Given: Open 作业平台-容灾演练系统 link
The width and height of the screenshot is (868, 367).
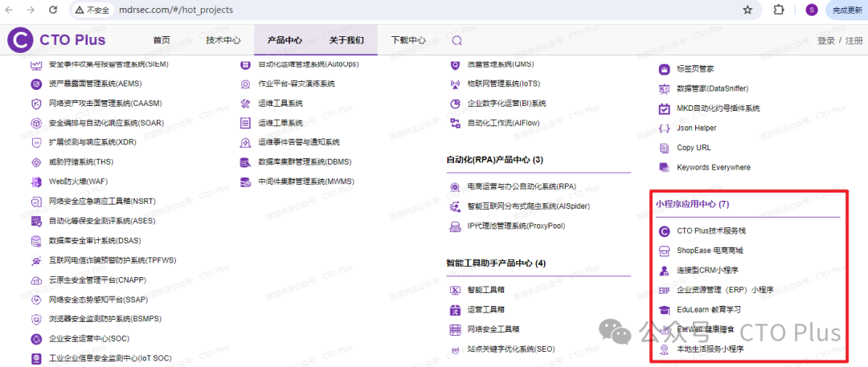Looking at the screenshot, I should [297, 84].
